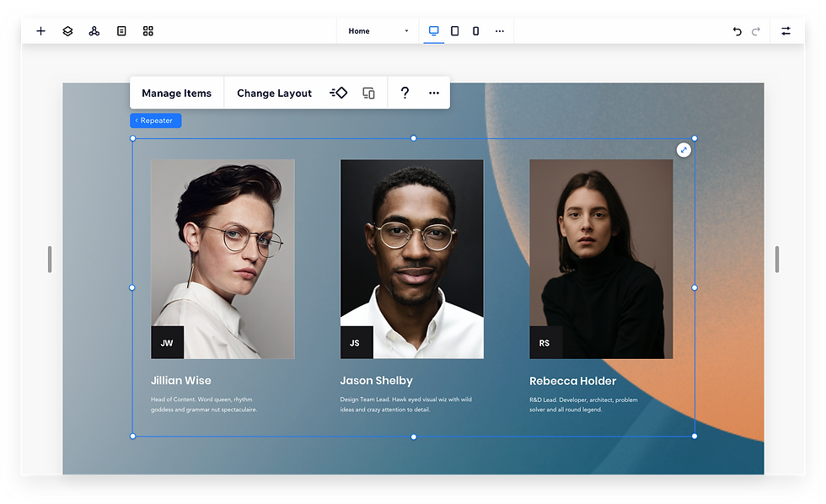Click the JW initials badge
Screen dimensions: 826x504
167,343
